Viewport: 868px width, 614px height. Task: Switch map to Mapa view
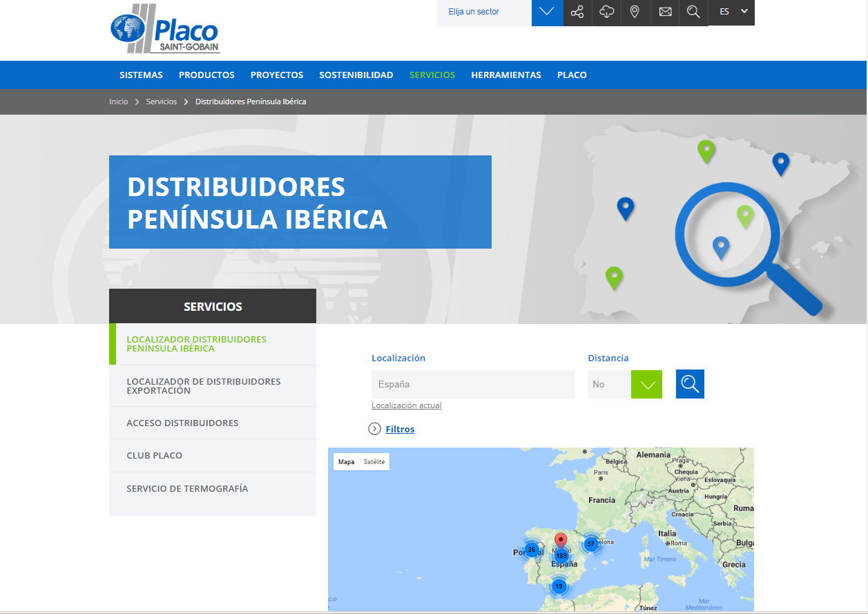pyautogui.click(x=346, y=461)
